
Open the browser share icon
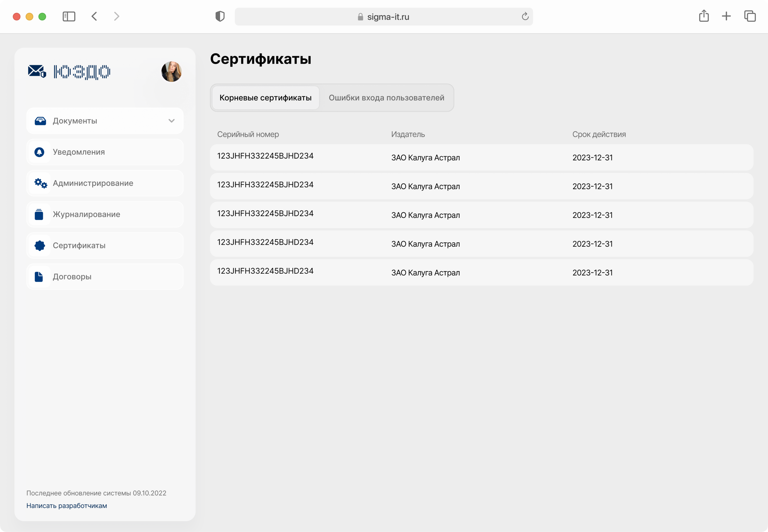click(x=704, y=16)
